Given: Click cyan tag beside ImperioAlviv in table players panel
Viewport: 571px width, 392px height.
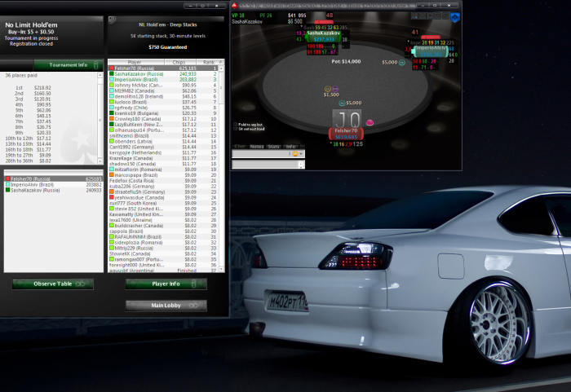Looking at the screenshot, I should coord(7,184).
